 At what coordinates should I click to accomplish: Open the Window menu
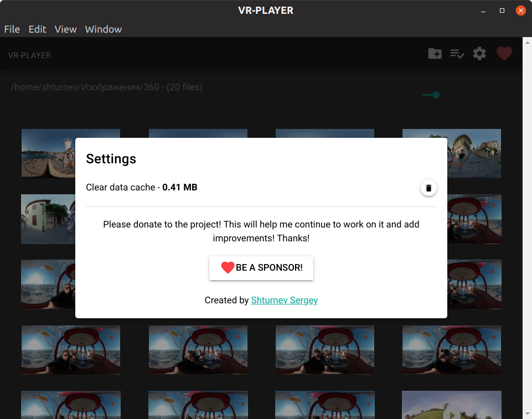pos(103,29)
